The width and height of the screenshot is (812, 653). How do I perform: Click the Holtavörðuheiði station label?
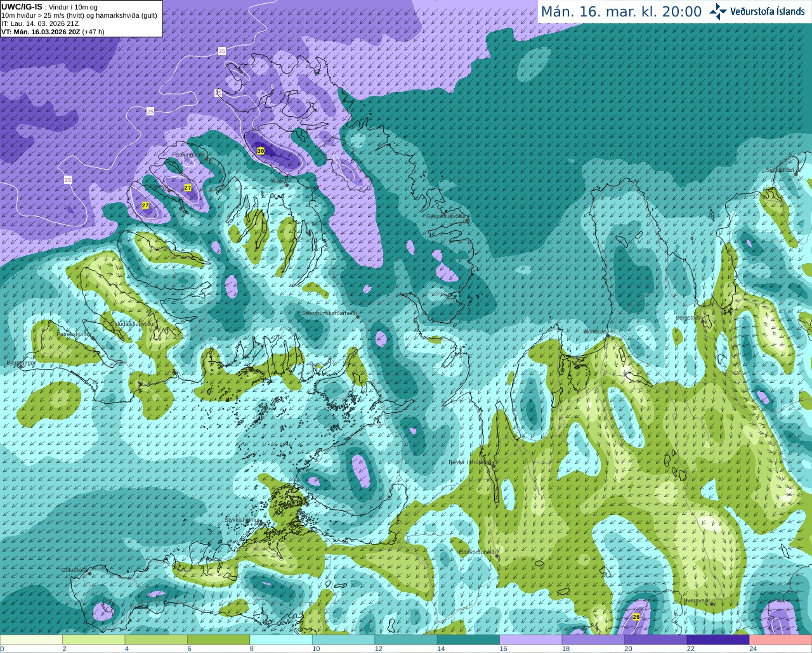point(476,552)
